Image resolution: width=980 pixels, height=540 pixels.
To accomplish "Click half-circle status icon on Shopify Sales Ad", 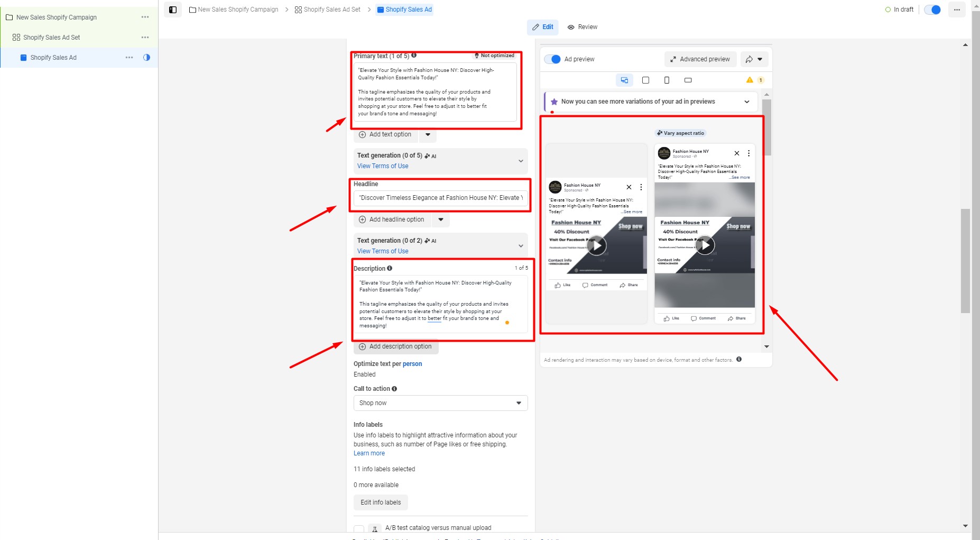I will tap(146, 58).
